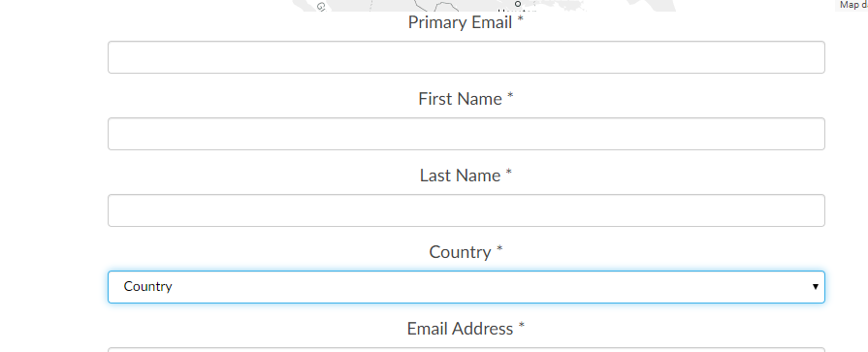868x352 pixels.
Task: Focus the First Name text box
Action: [x=466, y=134]
